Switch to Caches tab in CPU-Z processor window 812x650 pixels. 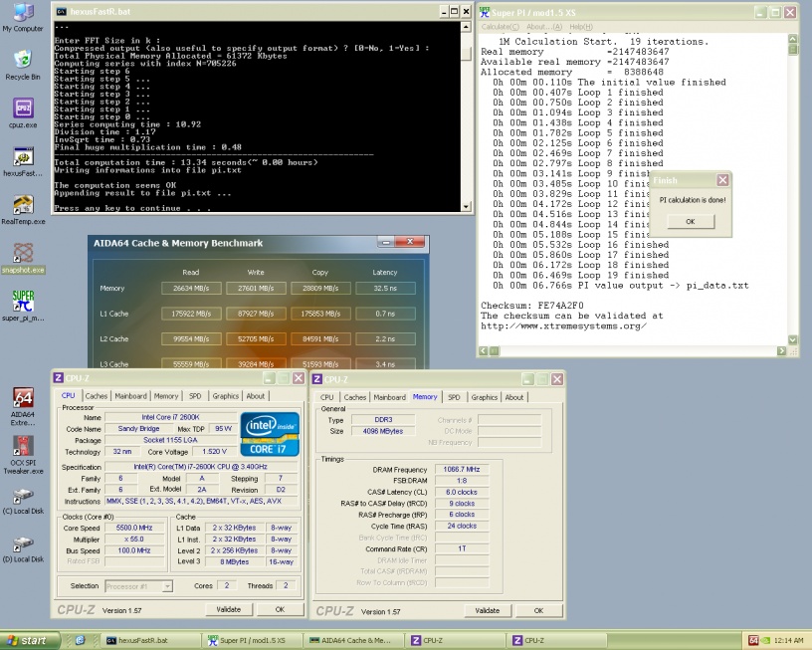point(97,396)
